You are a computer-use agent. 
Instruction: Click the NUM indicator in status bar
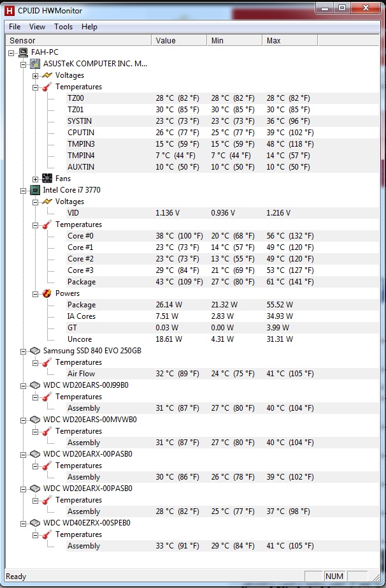[x=334, y=577]
